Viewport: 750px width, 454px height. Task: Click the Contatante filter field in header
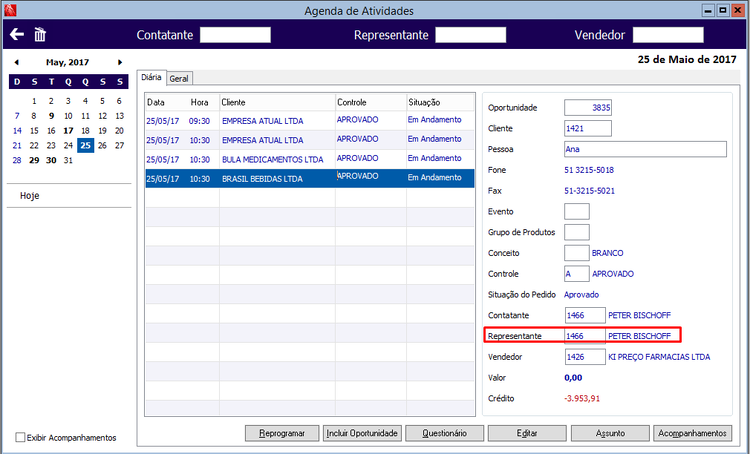point(235,35)
